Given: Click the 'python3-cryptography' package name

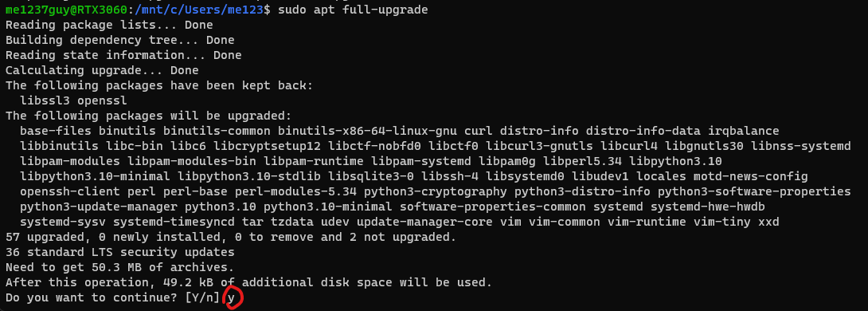Looking at the screenshot, I should pos(435,192).
